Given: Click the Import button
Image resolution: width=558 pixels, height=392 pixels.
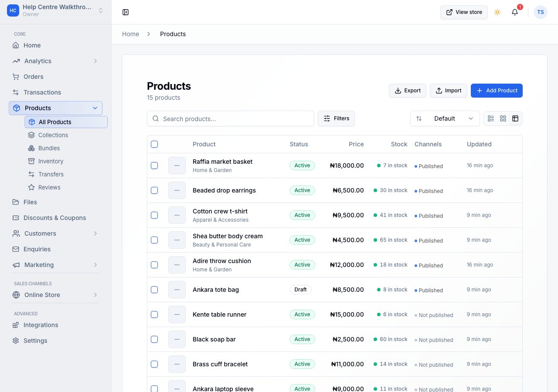Looking at the screenshot, I should pyautogui.click(x=449, y=91).
